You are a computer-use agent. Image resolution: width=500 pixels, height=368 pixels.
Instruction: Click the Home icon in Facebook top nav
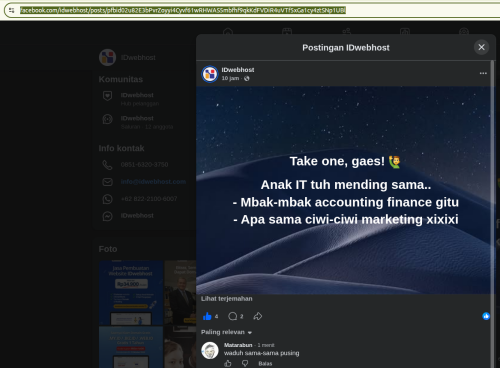228,32
